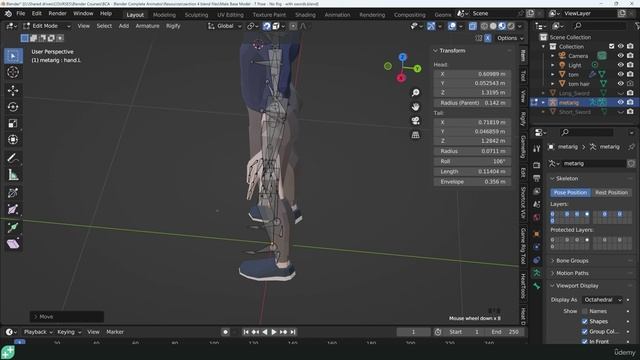
Task: Toggle camera view gizmo icon
Action: (x=416, y=121)
